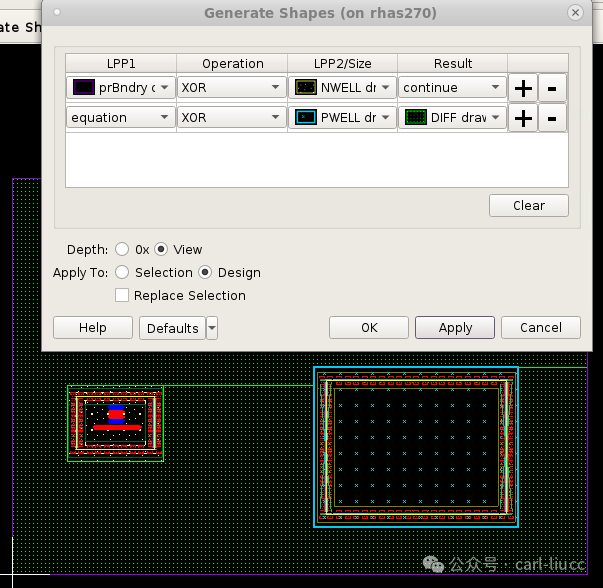Click the Help button
The height and width of the screenshot is (588, 603).
[x=93, y=328]
